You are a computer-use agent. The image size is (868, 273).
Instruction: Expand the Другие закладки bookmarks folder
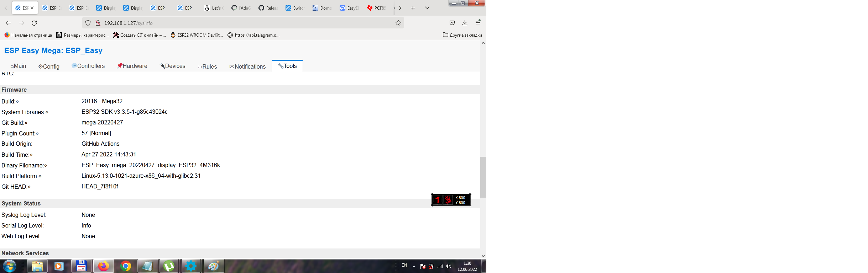pyautogui.click(x=462, y=35)
